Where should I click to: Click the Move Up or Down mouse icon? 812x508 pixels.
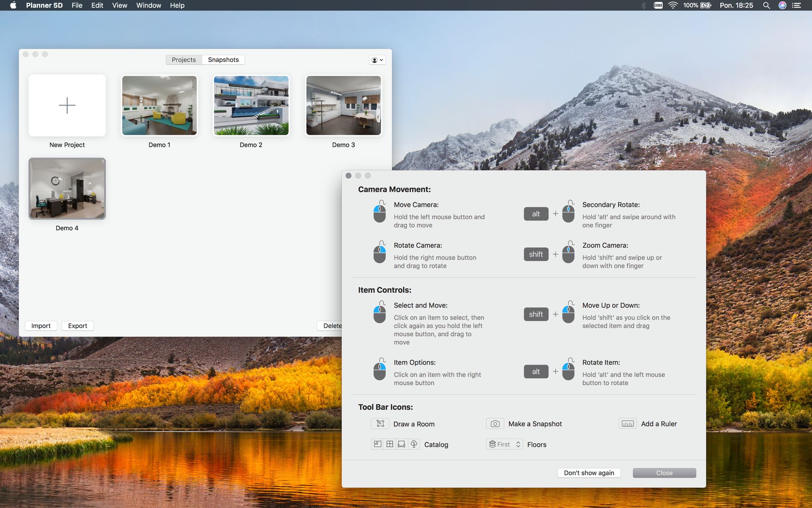(569, 311)
